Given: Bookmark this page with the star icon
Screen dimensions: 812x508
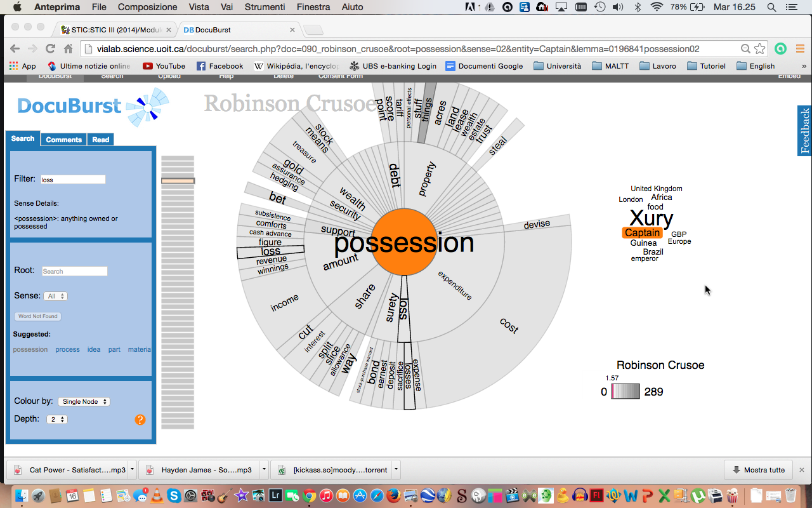Looking at the screenshot, I should pos(759,49).
